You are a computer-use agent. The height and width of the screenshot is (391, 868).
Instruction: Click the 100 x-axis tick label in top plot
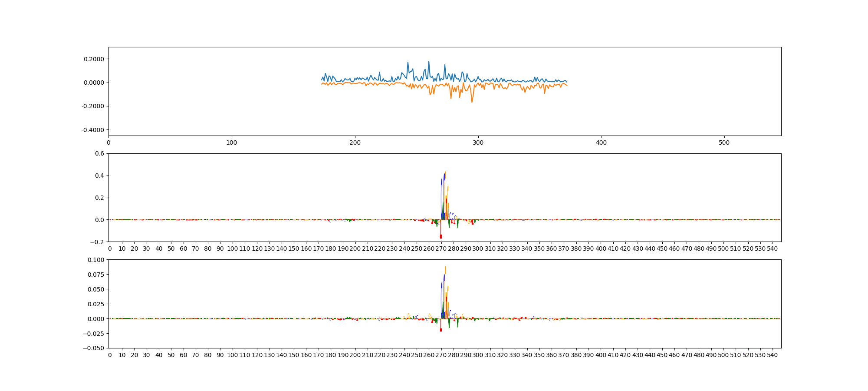(232, 142)
